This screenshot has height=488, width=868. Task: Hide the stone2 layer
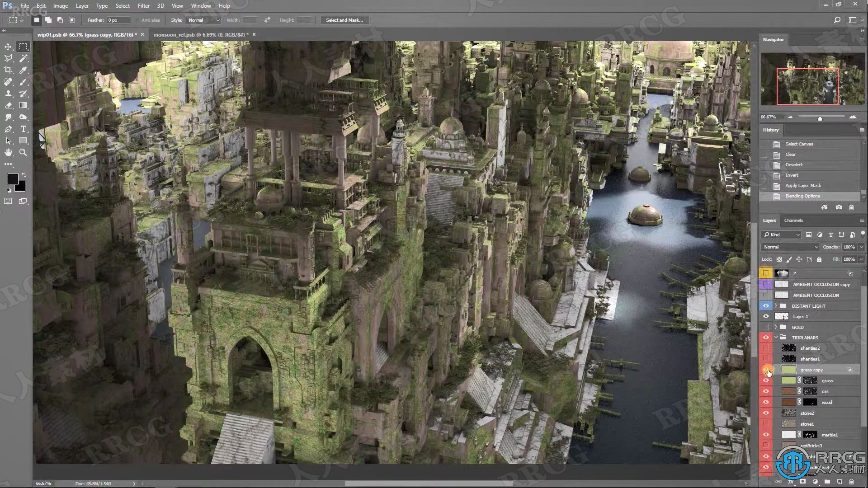pyautogui.click(x=766, y=413)
